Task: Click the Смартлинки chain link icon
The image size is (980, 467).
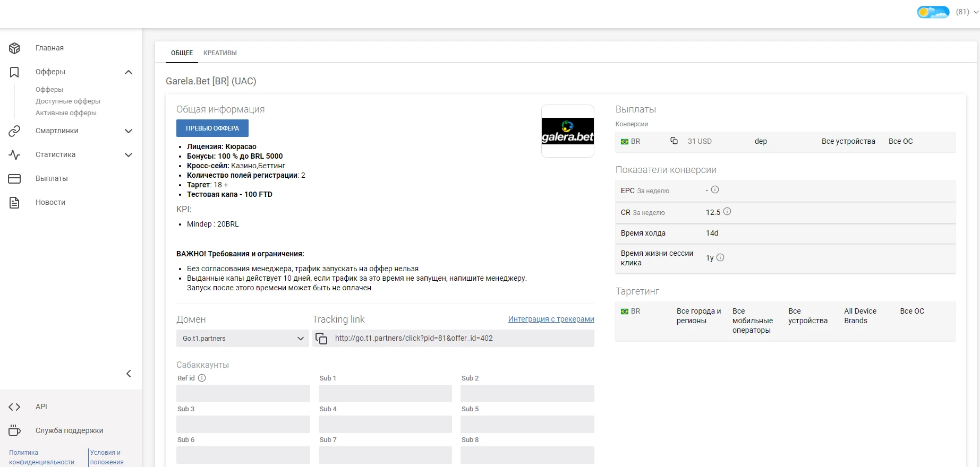Action: point(14,131)
